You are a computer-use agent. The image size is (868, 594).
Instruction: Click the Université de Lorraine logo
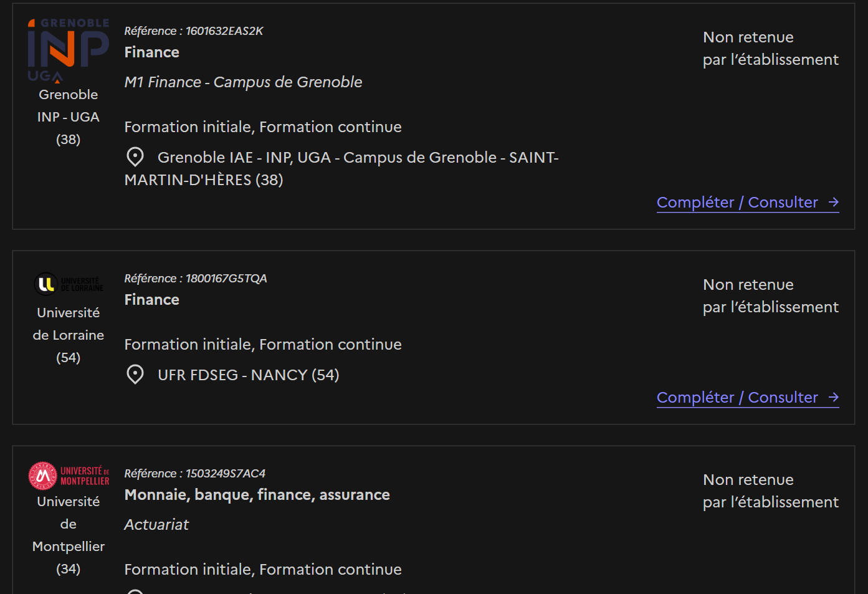69,284
